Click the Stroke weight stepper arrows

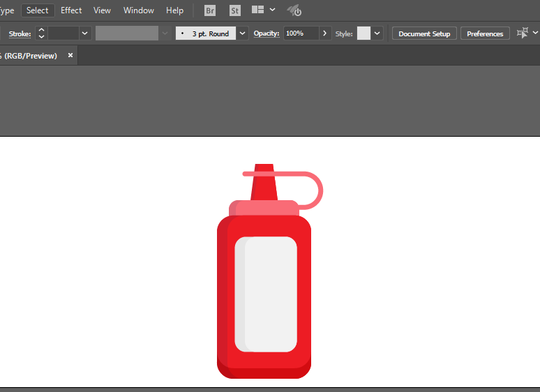[41, 33]
